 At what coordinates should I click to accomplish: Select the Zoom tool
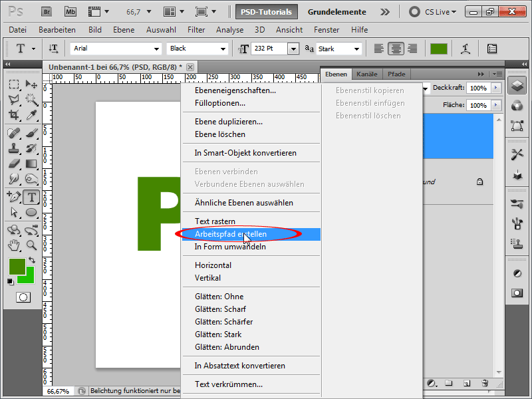click(31, 245)
